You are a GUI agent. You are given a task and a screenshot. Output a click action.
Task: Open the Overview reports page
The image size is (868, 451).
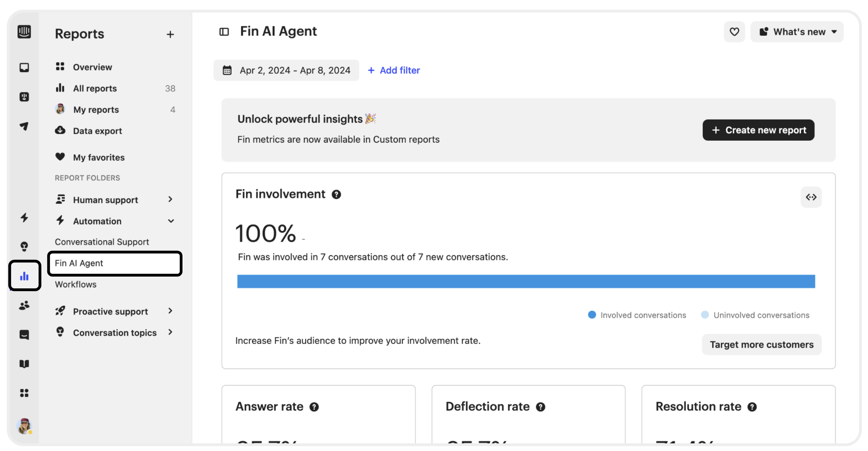[115, 67]
